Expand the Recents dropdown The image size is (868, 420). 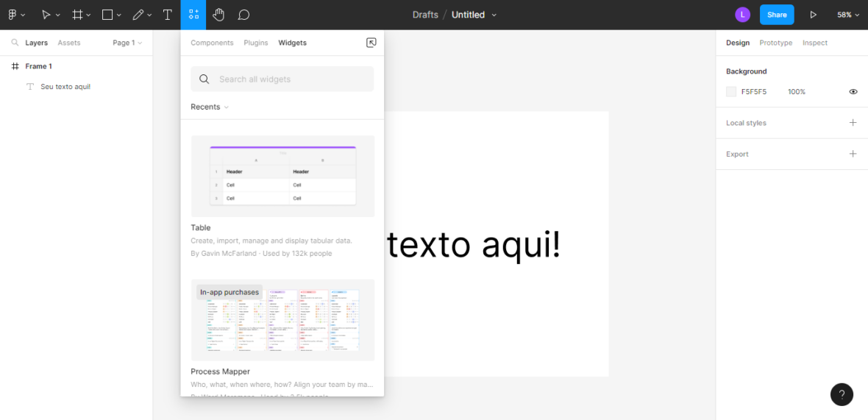coord(210,107)
